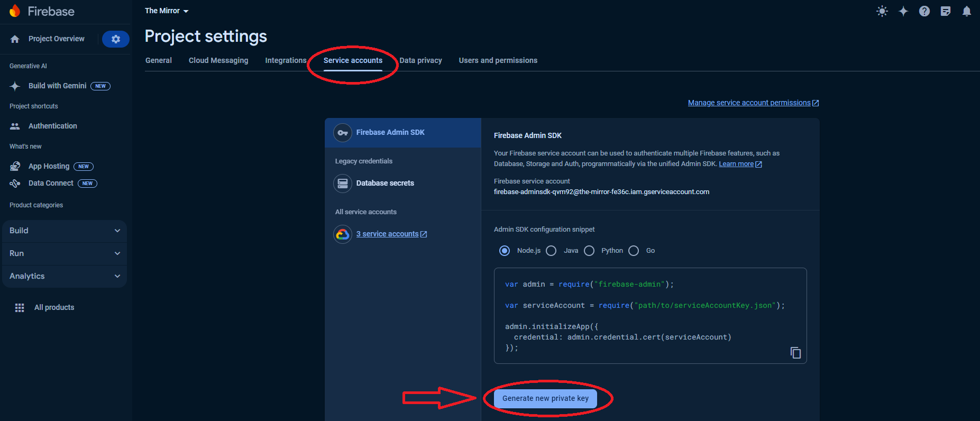Image resolution: width=980 pixels, height=421 pixels.
Task: Toggle light theme sun icon
Action: coord(882,11)
